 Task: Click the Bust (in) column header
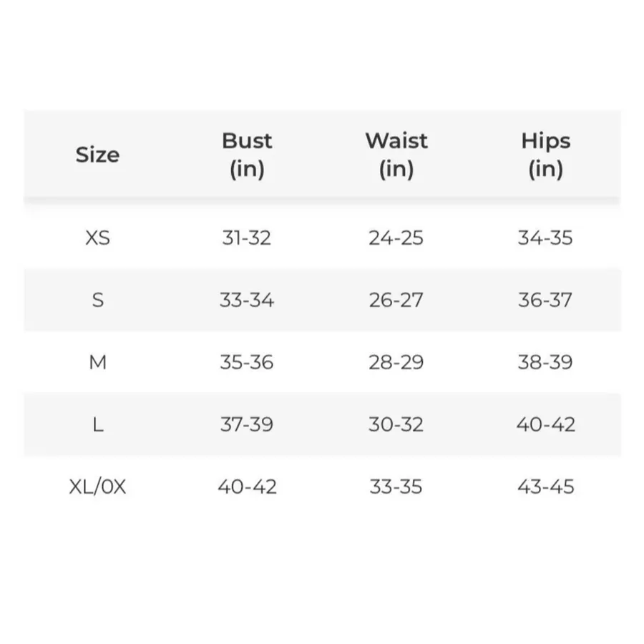click(x=247, y=155)
